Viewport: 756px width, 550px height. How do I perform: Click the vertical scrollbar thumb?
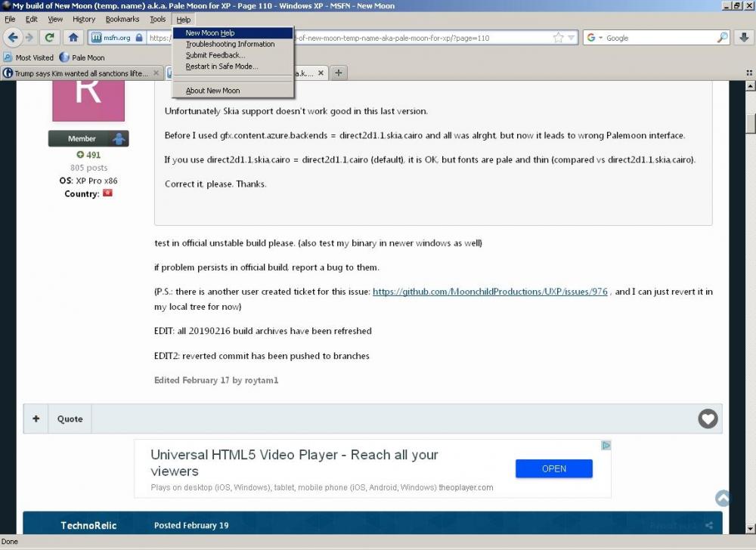[750, 123]
